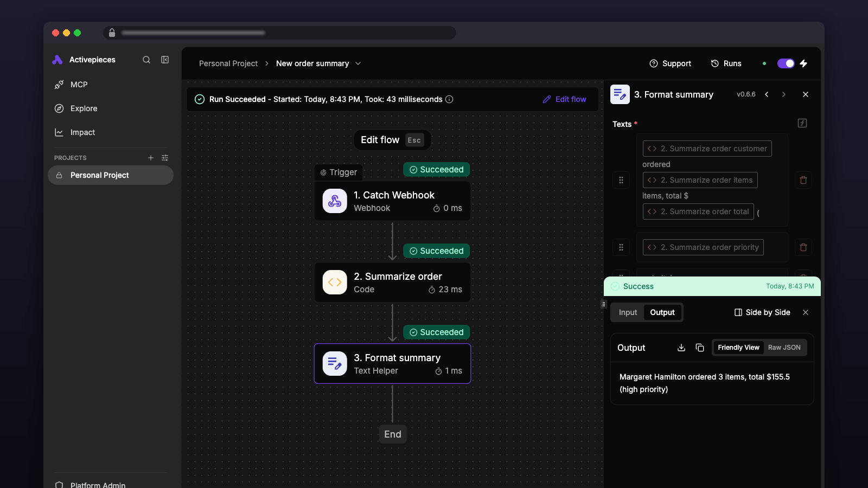Click the lightning bolt icon
This screenshot has width=868, height=488.
pyautogui.click(x=803, y=63)
